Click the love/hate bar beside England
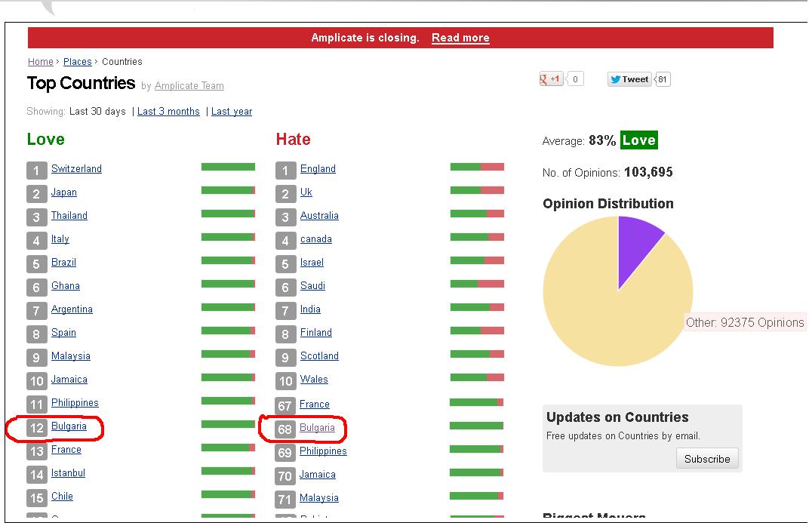The image size is (812, 523). [x=477, y=167]
